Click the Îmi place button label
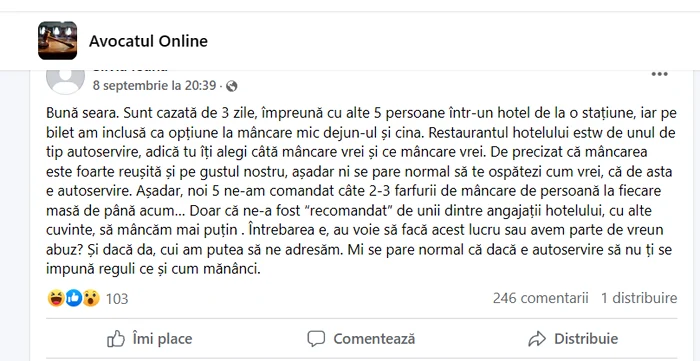The width and height of the screenshot is (700, 361). (162, 339)
